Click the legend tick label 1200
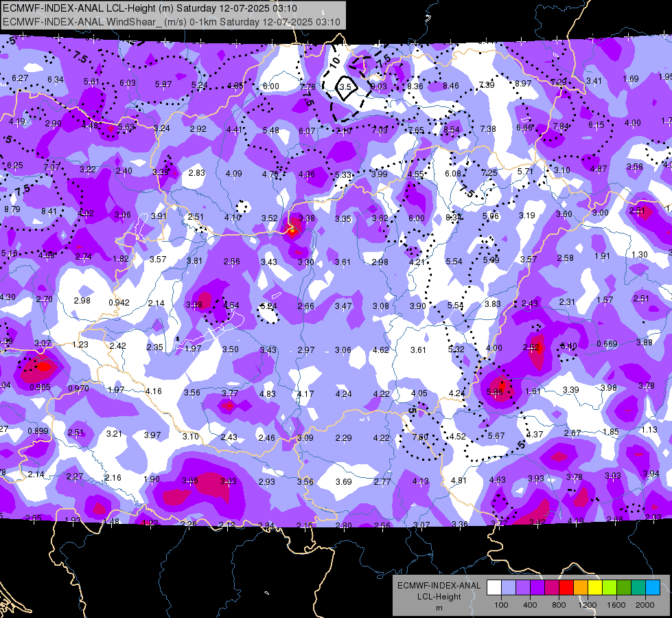Screen dimensions: 672x618 (588, 605)
